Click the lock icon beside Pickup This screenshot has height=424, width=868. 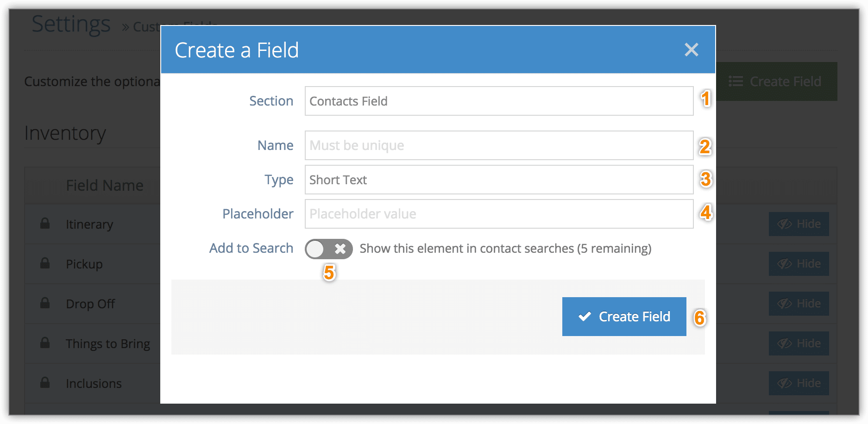45,263
